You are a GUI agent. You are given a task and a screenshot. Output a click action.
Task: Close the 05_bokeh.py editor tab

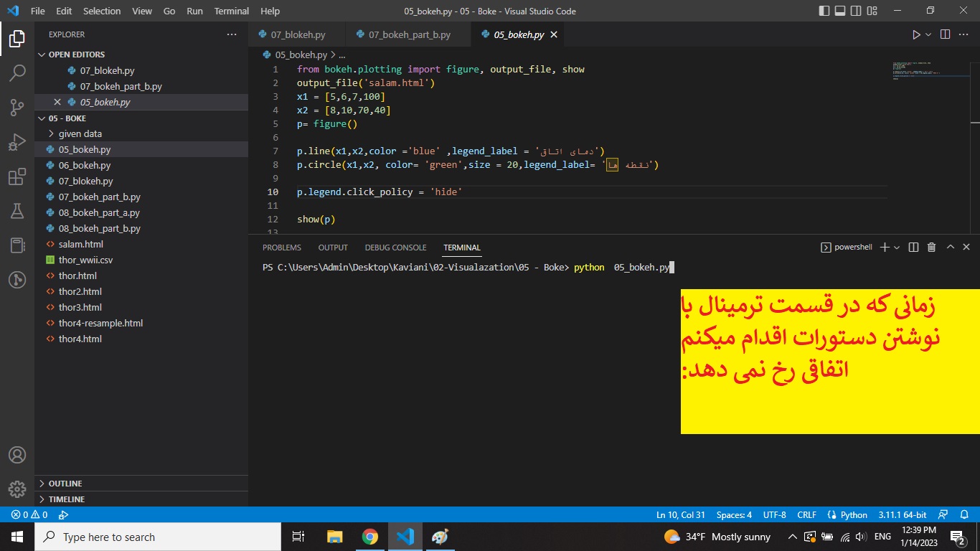pyautogui.click(x=554, y=34)
